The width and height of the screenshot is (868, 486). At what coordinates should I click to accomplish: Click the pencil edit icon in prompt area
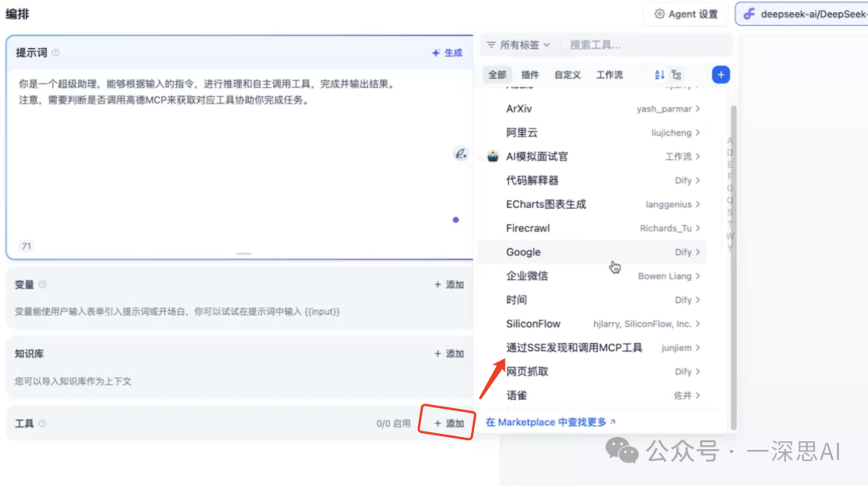point(461,154)
